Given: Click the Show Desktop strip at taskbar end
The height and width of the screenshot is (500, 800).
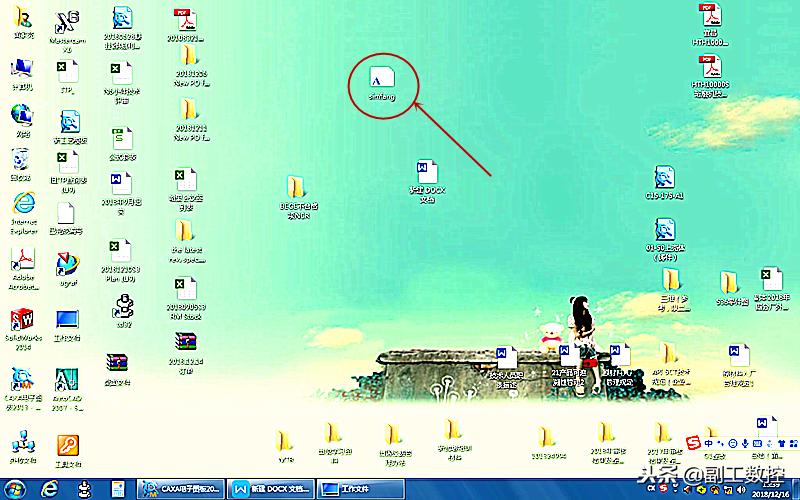Looking at the screenshot, I should (796, 489).
